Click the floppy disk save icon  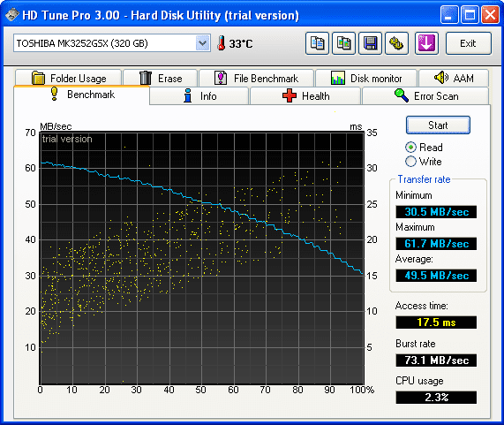[371, 43]
